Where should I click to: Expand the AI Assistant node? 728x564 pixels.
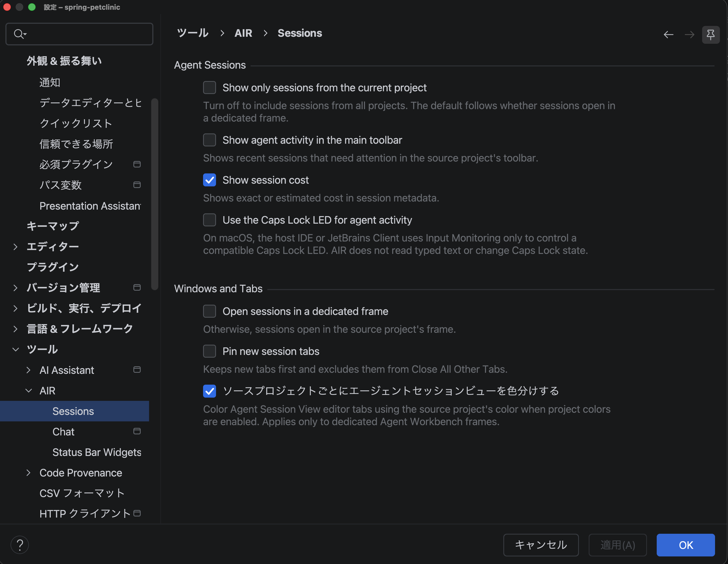tap(28, 370)
